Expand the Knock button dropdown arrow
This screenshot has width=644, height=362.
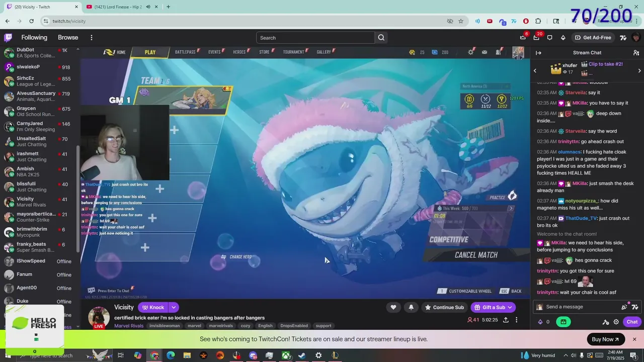point(174,307)
